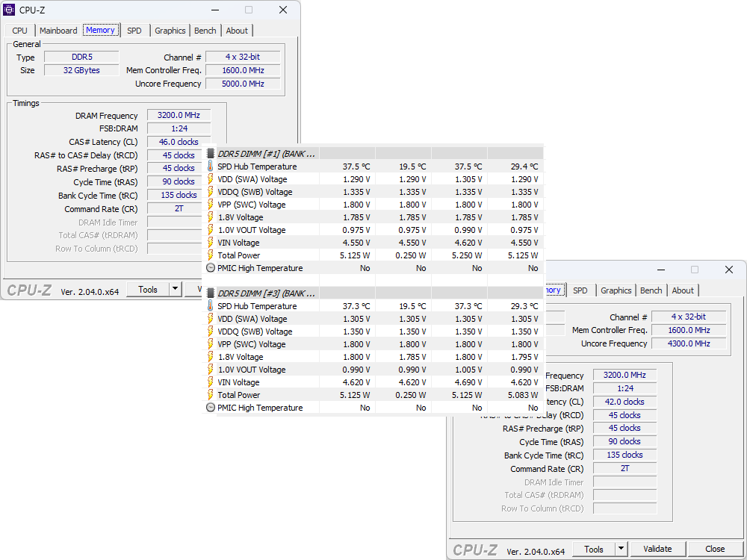Click the CPU-Z app icon in the top-left title bar
The image size is (747, 560).
[9, 10]
